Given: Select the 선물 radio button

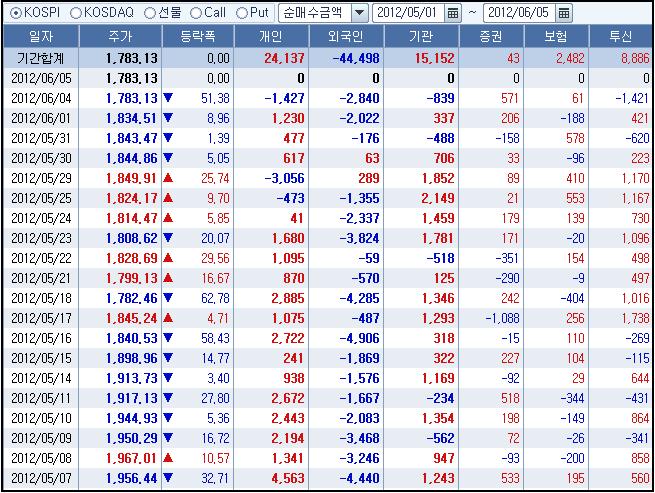Looking at the screenshot, I should [150, 13].
